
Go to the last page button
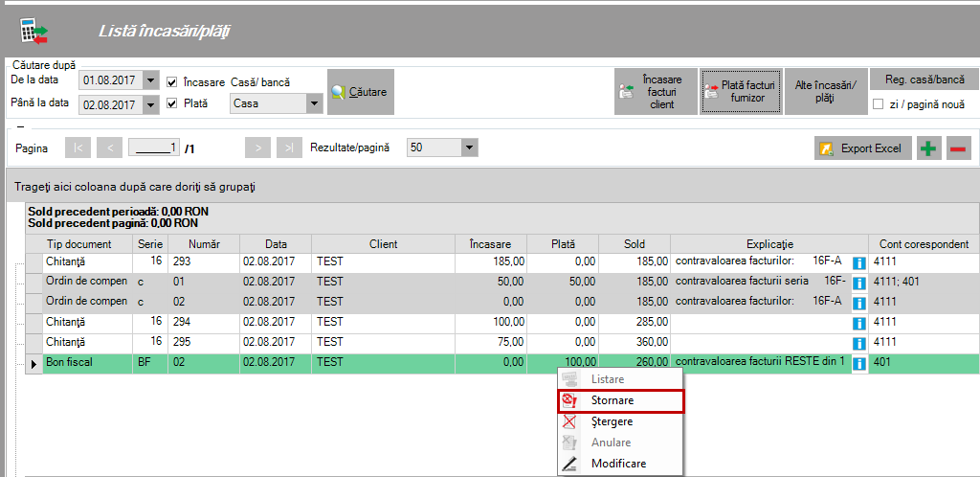point(289,148)
